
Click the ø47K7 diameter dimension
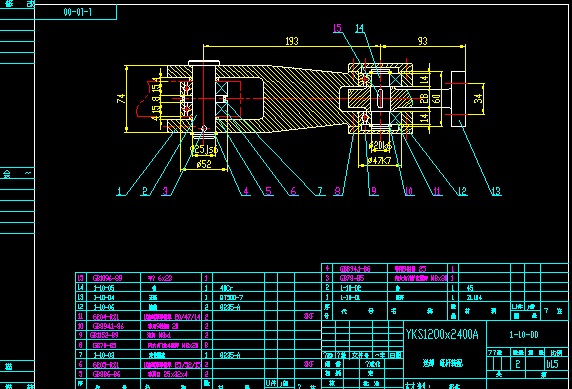tap(379, 161)
